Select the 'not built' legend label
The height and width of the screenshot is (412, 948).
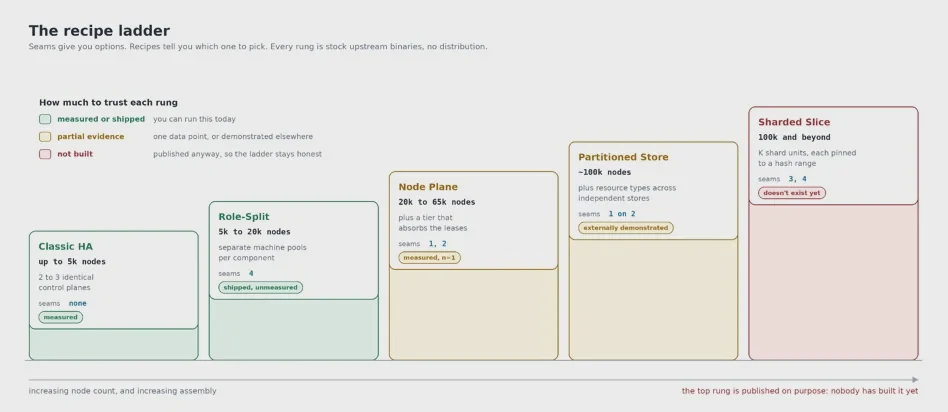75,154
